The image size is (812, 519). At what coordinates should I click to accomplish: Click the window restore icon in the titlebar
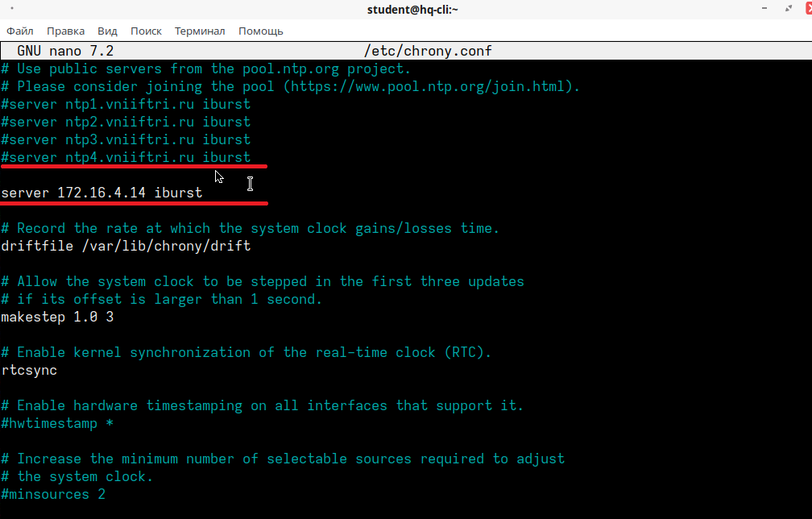pyautogui.click(x=787, y=10)
